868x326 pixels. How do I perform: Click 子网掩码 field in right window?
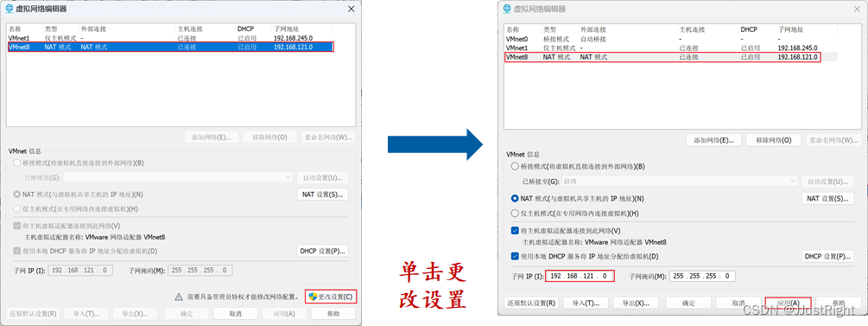[x=702, y=276]
